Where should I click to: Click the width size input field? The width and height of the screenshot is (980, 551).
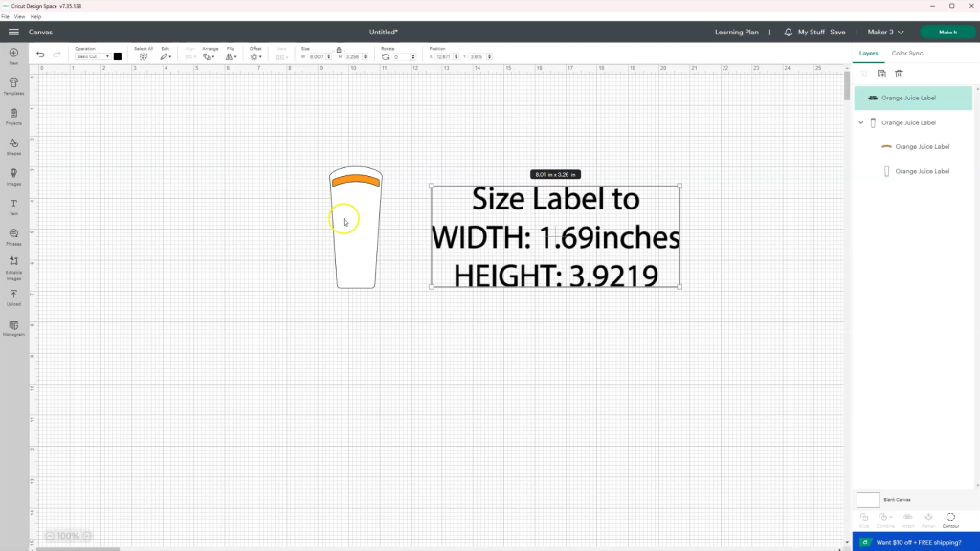click(318, 56)
